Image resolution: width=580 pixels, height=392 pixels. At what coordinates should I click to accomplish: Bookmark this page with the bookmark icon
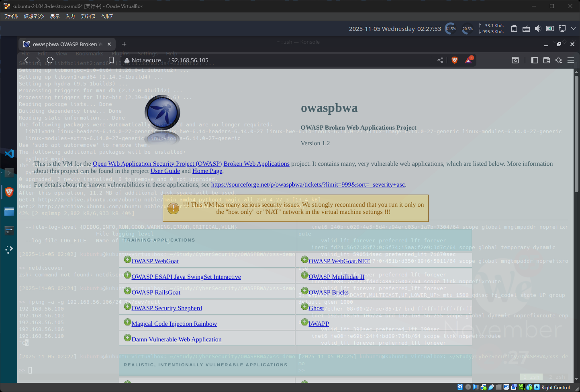111,60
